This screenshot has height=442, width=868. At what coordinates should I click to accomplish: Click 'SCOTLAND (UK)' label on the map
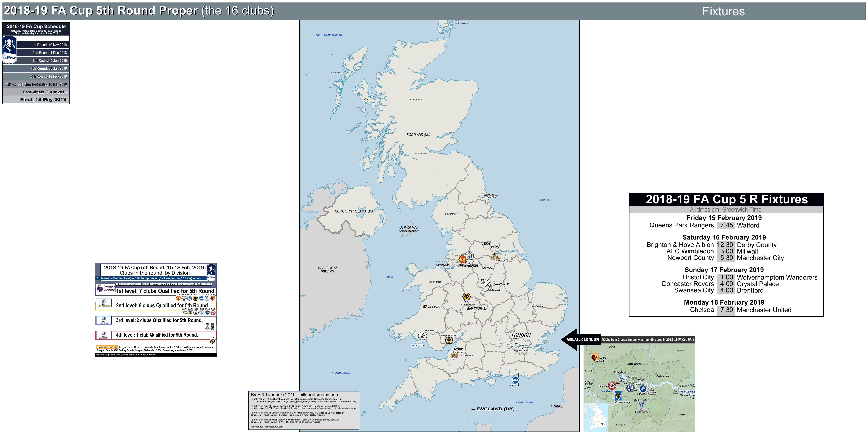(418, 135)
